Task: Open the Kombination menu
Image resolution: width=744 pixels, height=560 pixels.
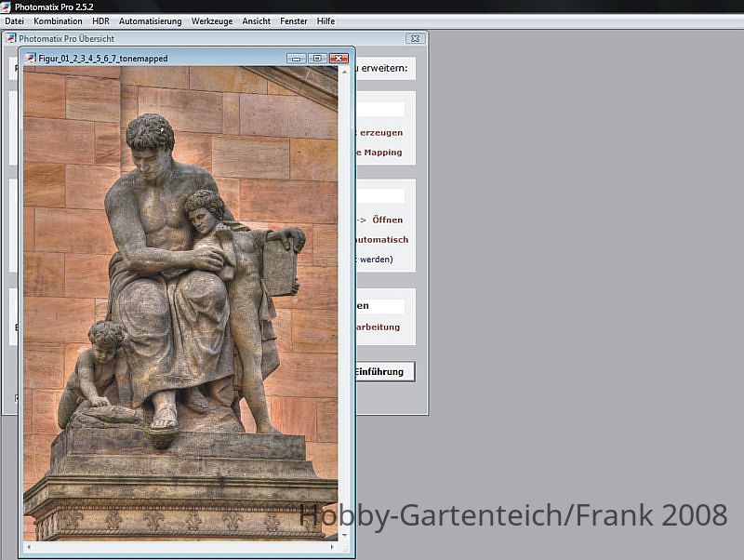Action: 58,21
